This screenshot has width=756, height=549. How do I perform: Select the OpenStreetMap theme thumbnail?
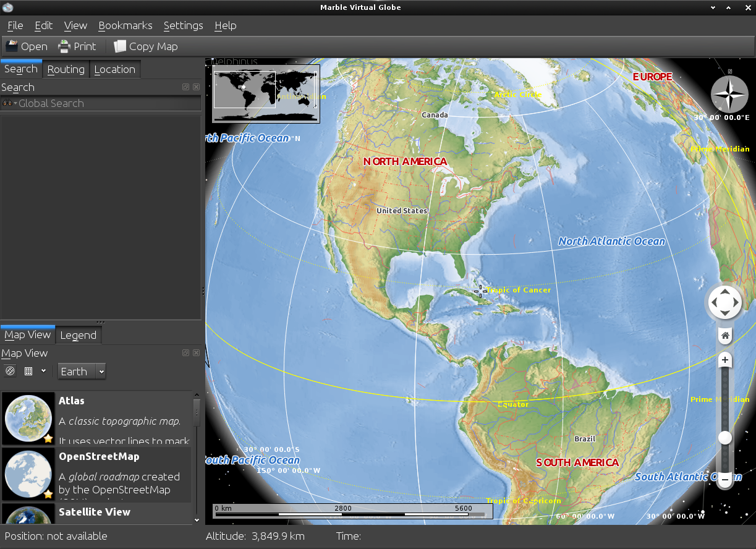[x=29, y=474]
